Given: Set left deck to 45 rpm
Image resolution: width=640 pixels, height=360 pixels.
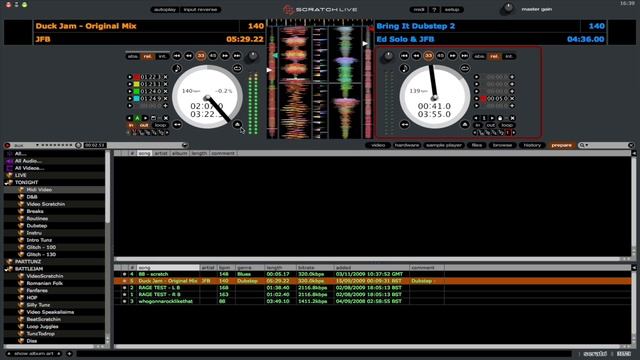Looking at the screenshot, I should point(213,56).
